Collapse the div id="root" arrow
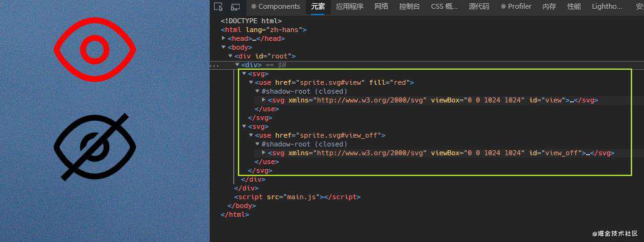 click(230, 56)
